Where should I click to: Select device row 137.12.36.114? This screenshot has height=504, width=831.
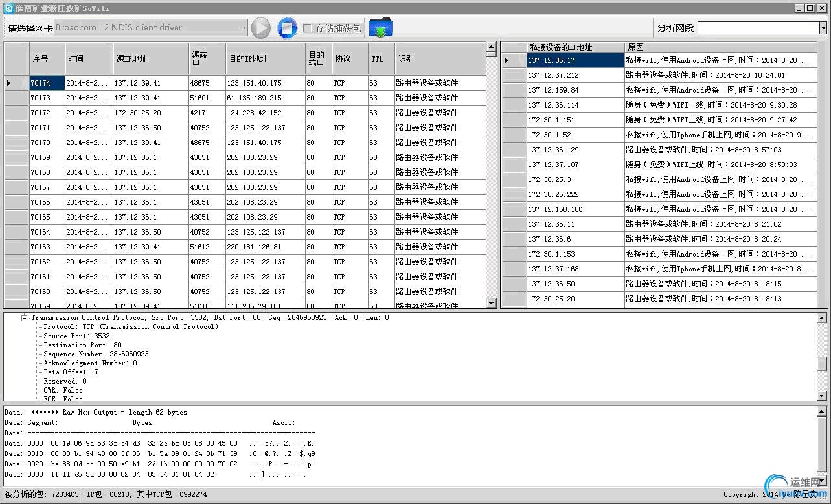click(x=659, y=105)
